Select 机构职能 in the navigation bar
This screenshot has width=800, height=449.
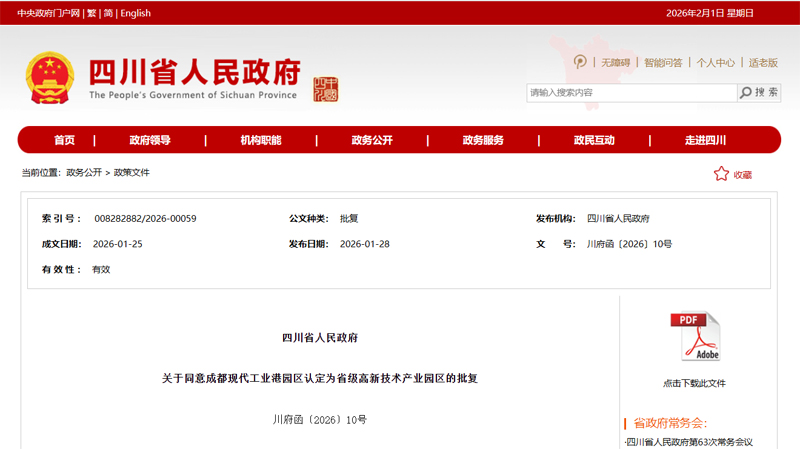(261, 140)
